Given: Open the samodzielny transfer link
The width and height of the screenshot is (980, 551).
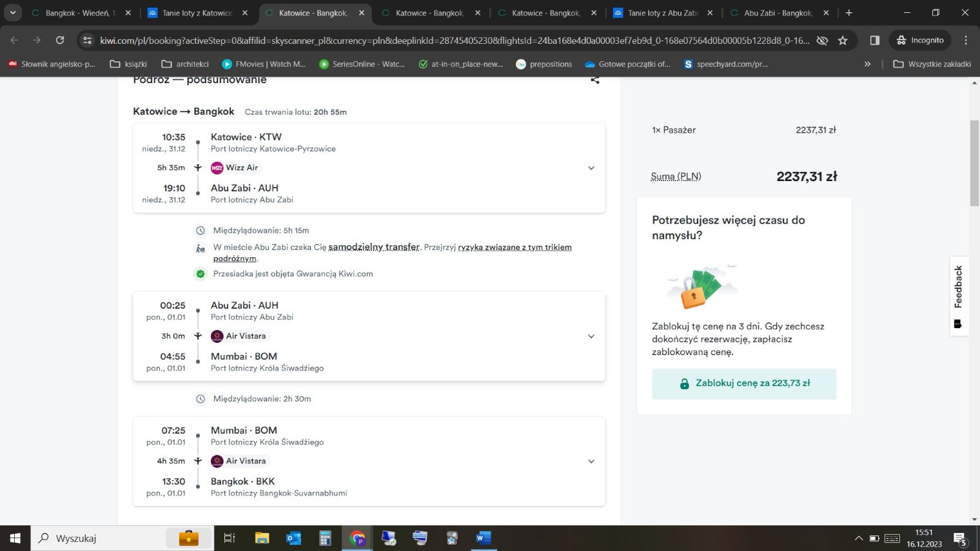Looking at the screenshot, I should 374,247.
